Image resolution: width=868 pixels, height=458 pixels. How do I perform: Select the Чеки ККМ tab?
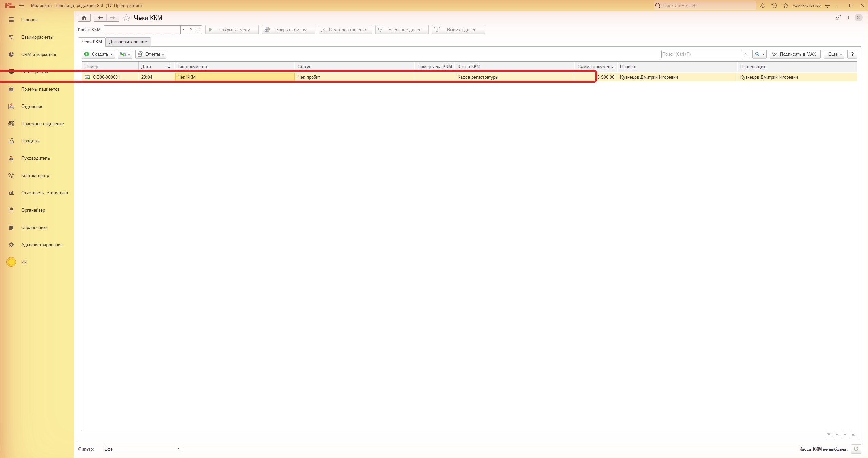92,42
